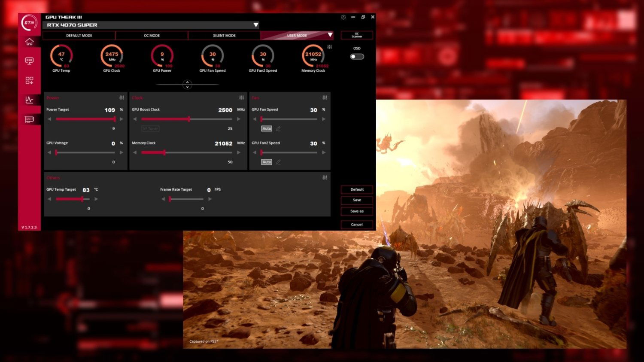Viewport: 644px width, 362px height.
Task: Click the GT III logo icon
Action: pos(29,23)
